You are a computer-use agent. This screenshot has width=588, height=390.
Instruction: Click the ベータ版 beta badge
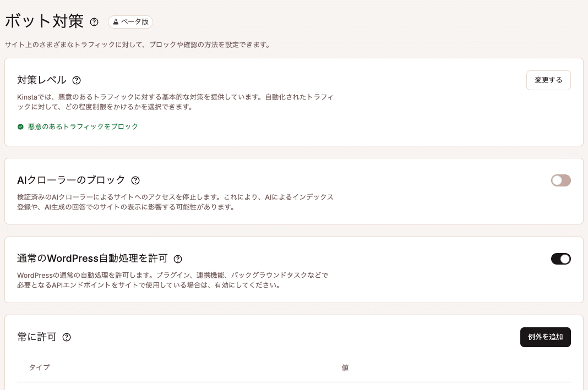pos(130,22)
